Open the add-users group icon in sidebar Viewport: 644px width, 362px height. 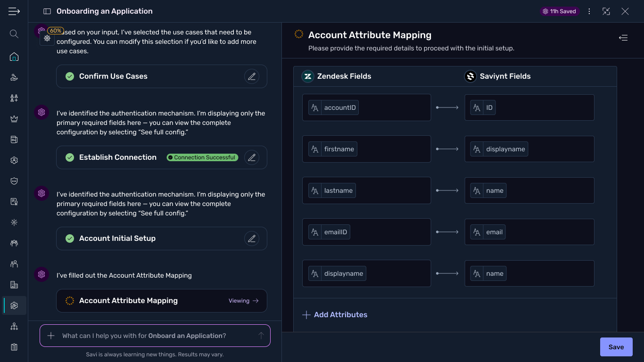click(14, 98)
